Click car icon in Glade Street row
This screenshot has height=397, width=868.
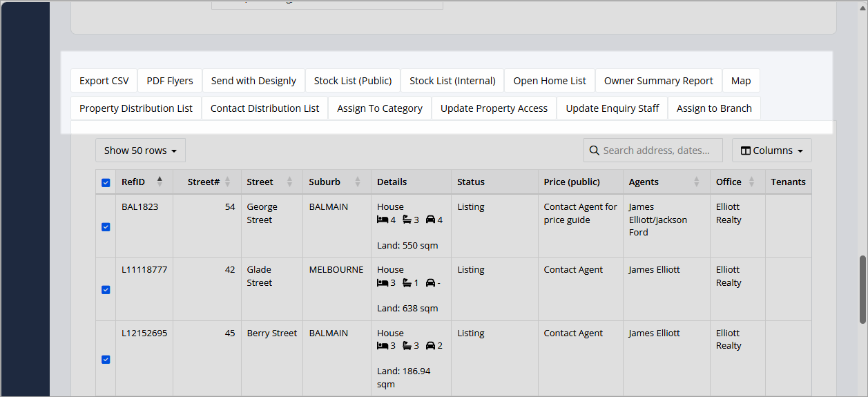click(x=430, y=282)
